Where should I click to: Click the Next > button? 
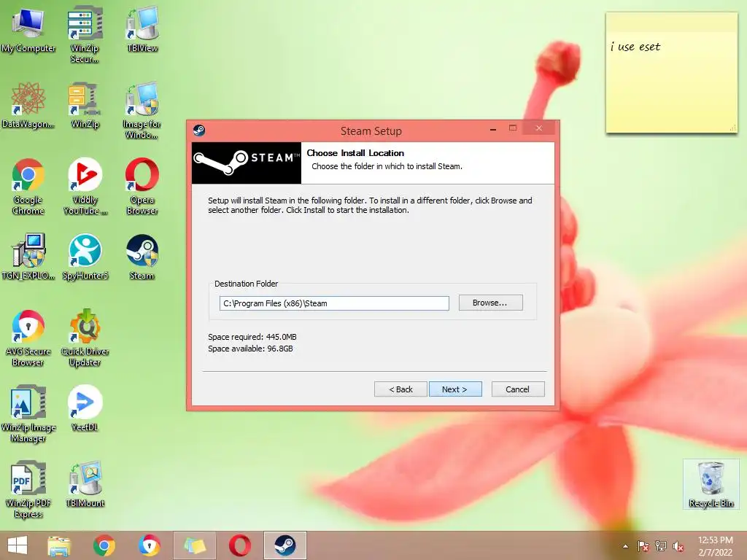tap(455, 389)
